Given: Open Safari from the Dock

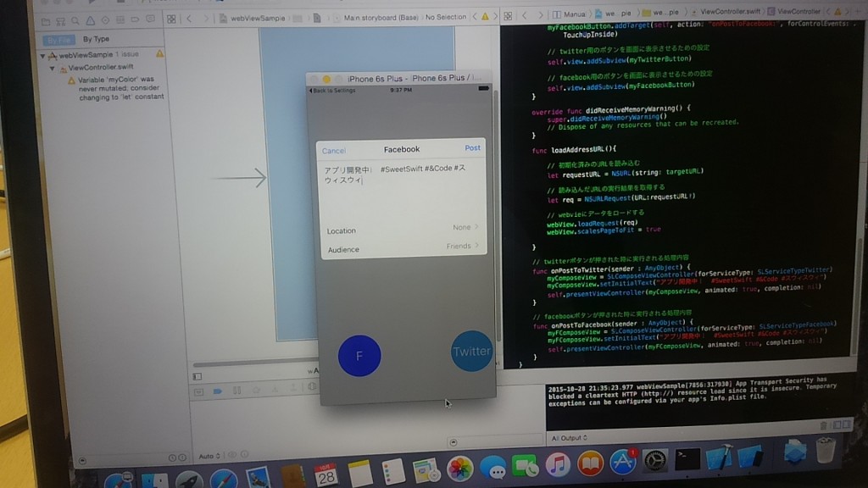Looking at the screenshot, I should coord(224,480).
